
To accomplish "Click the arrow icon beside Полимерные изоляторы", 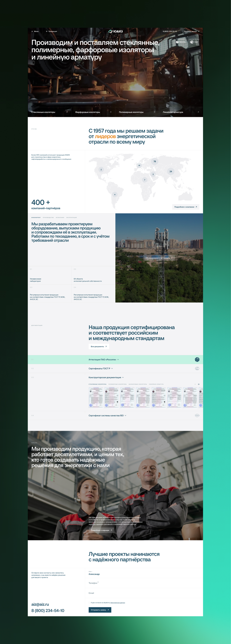I will click(154, 112).
